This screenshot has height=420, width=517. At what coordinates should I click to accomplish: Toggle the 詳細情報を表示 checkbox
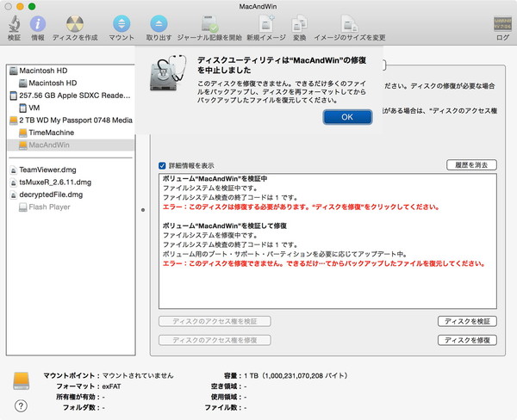(x=162, y=165)
